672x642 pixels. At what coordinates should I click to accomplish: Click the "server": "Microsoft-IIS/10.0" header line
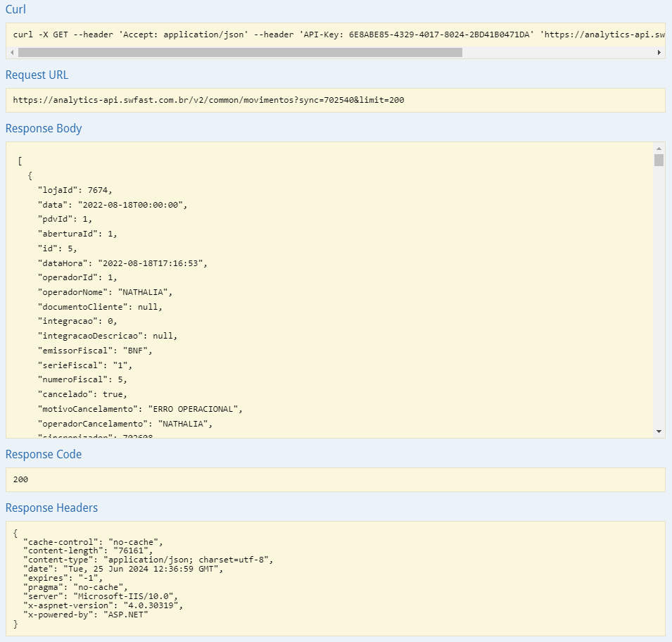100,596
